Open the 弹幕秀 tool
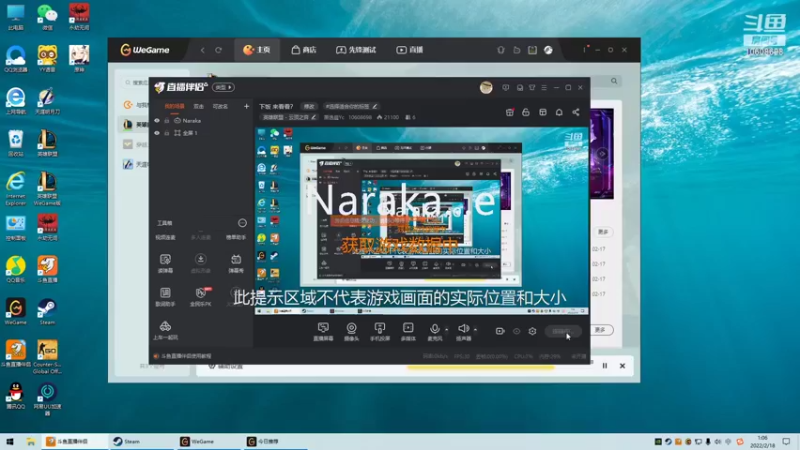 (236, 263)
